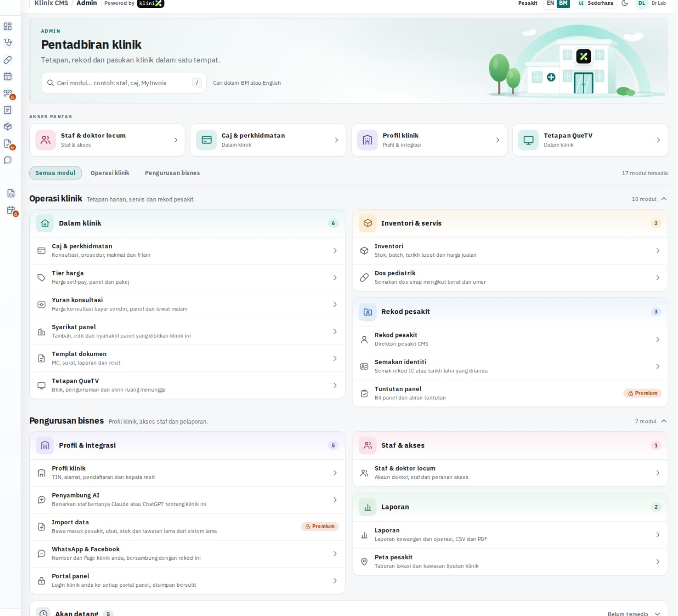Toggle the UI Sederhana density option
The width and height of the screenshot is (678, 616).
(596, 3)
